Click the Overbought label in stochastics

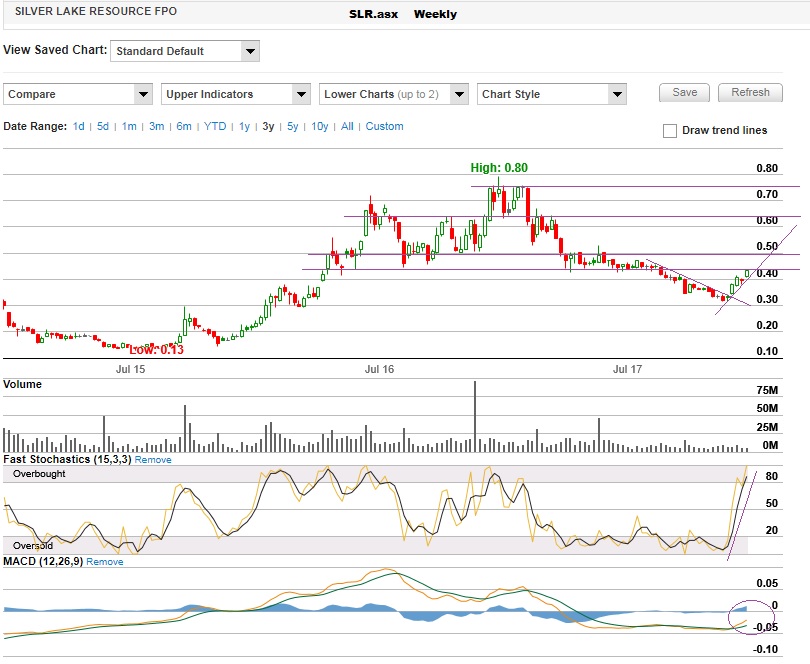[39, 474]
